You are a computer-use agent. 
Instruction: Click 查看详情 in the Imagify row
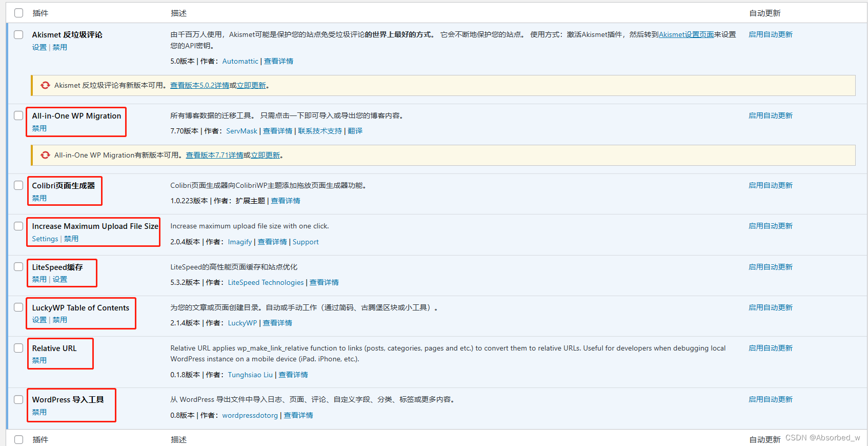tap(272, 242)
